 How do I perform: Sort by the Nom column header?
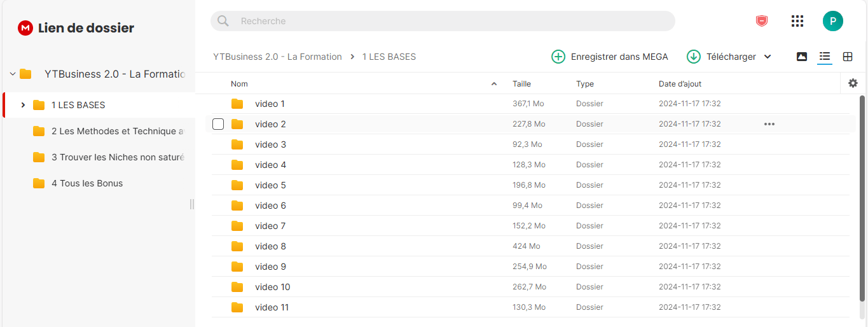point(239,84)
